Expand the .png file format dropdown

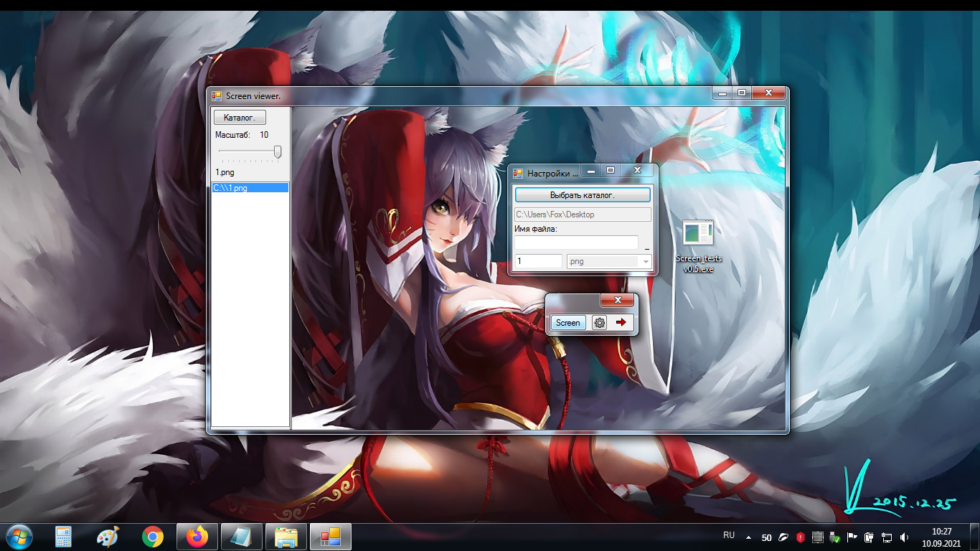[646, 262]
